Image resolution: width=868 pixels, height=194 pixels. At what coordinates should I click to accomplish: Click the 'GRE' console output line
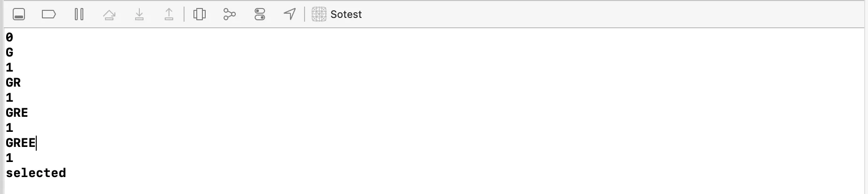(17, 113)
